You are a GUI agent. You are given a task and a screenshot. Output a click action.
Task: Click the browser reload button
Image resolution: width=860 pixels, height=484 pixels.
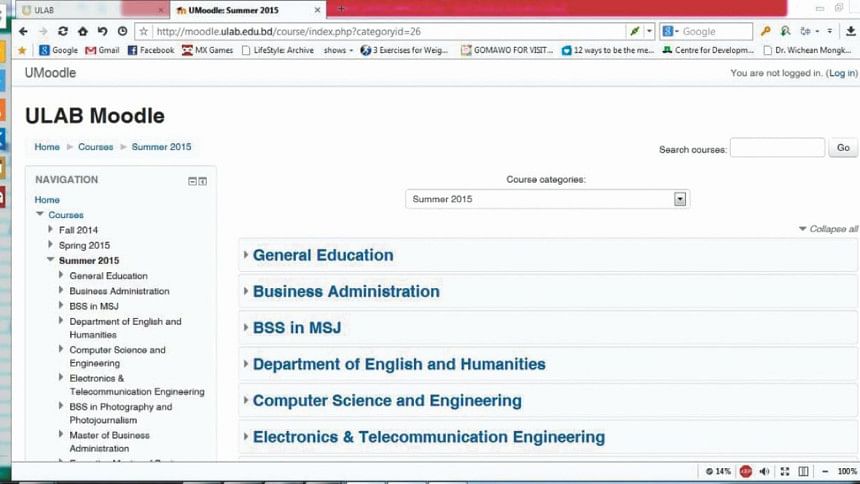tap(63, 31)
